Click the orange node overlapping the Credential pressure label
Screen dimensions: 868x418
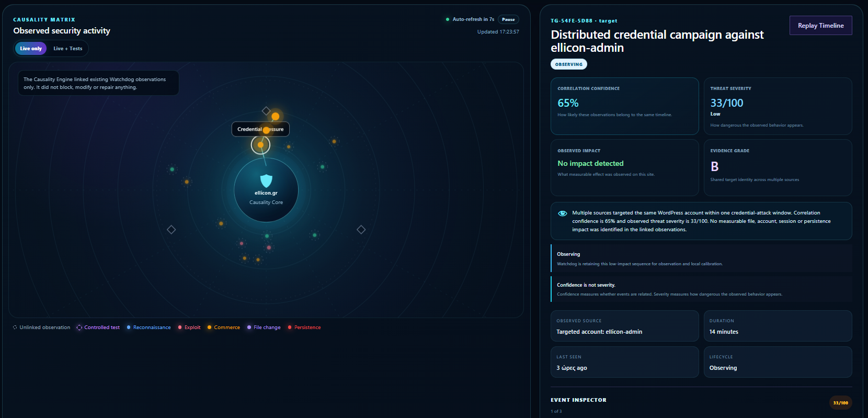point(266,130)
